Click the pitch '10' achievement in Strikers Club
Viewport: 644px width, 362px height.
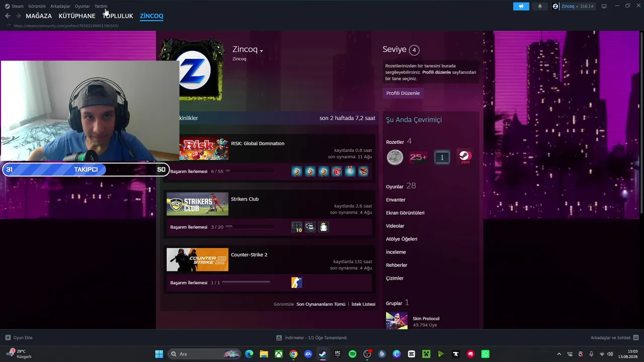[297, 227]
